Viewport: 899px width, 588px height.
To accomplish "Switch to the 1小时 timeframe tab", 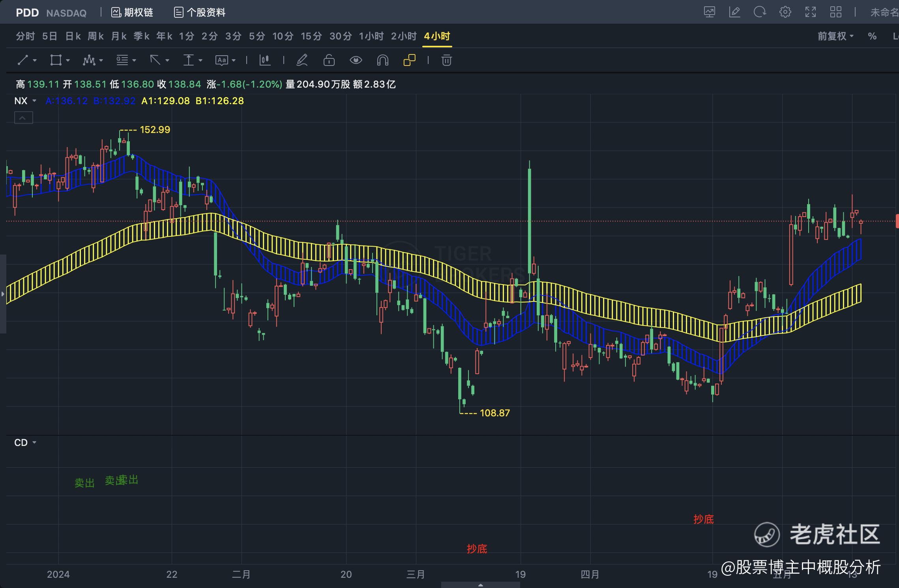I will coord(371,36).
